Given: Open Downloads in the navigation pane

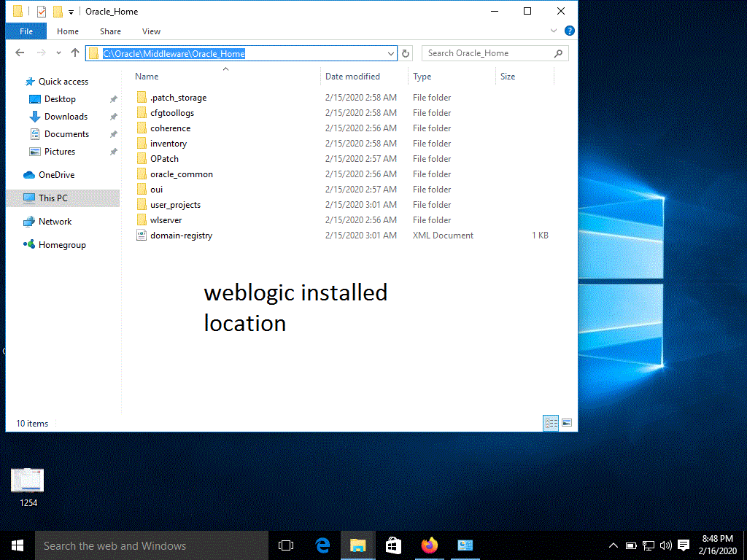Looking at the screenshot, I should (x=66, y=117).
